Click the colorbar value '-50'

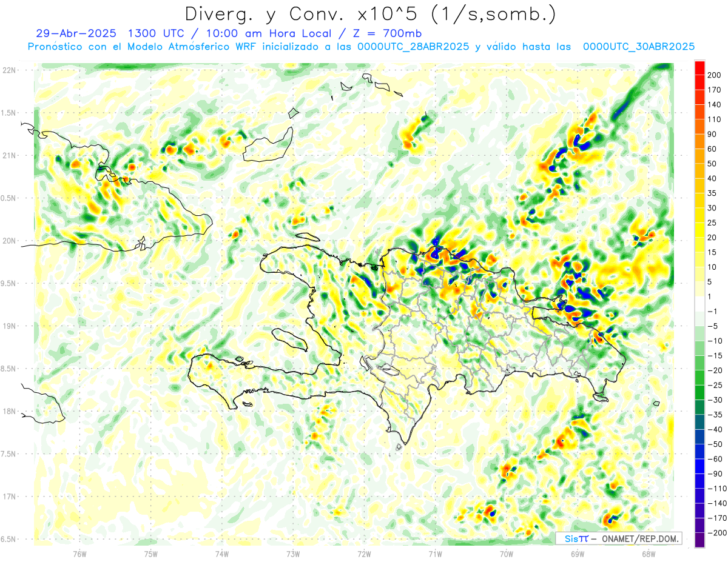click(715, 444)
